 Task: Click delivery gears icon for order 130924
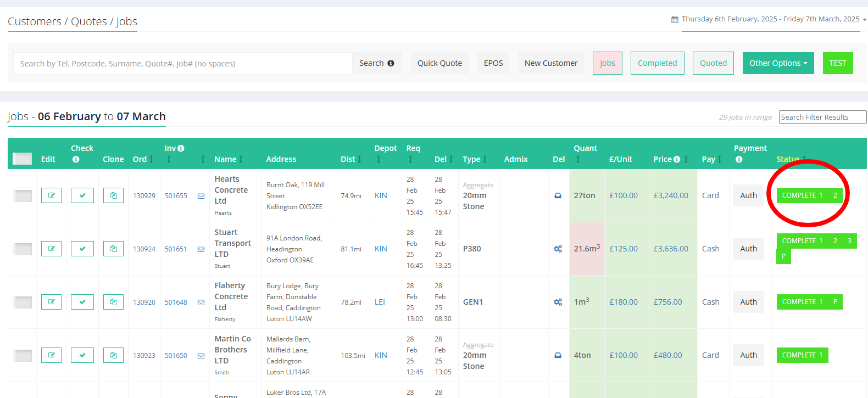coord(558,249)
